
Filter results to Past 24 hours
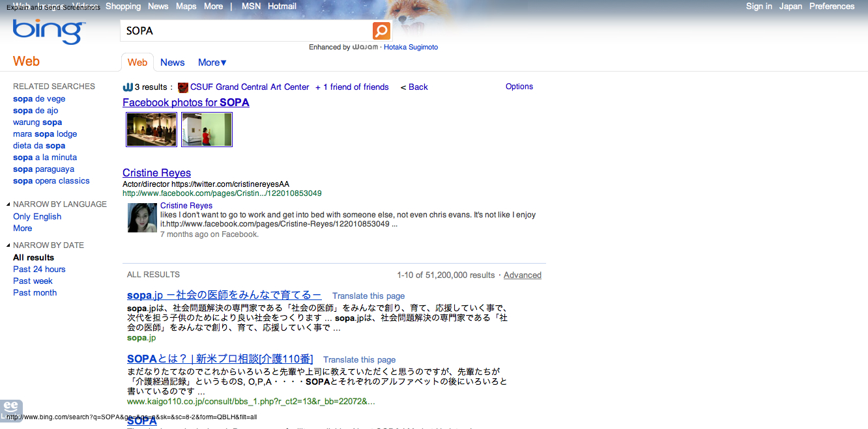39,270
